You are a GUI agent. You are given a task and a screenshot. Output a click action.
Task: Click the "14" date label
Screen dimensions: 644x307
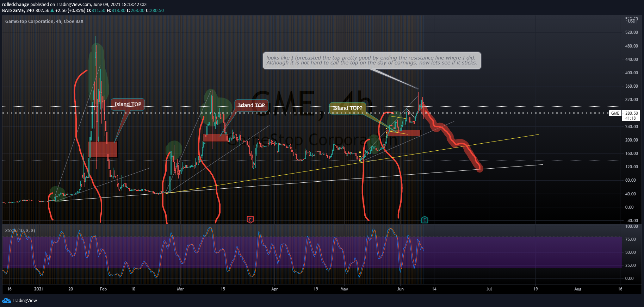[x=434, y=289]
